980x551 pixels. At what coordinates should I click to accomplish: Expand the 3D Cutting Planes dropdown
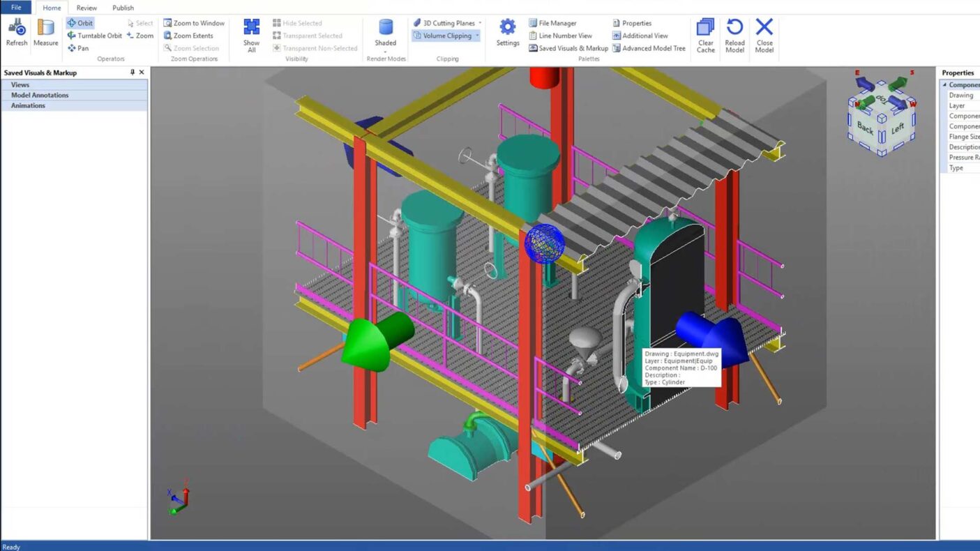[x=480, y=23]
